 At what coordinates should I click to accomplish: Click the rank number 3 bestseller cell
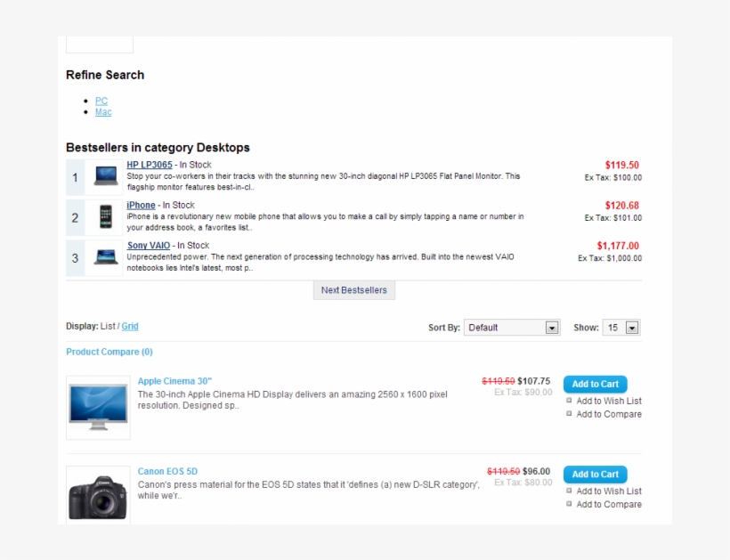click(x=76, y=258)
